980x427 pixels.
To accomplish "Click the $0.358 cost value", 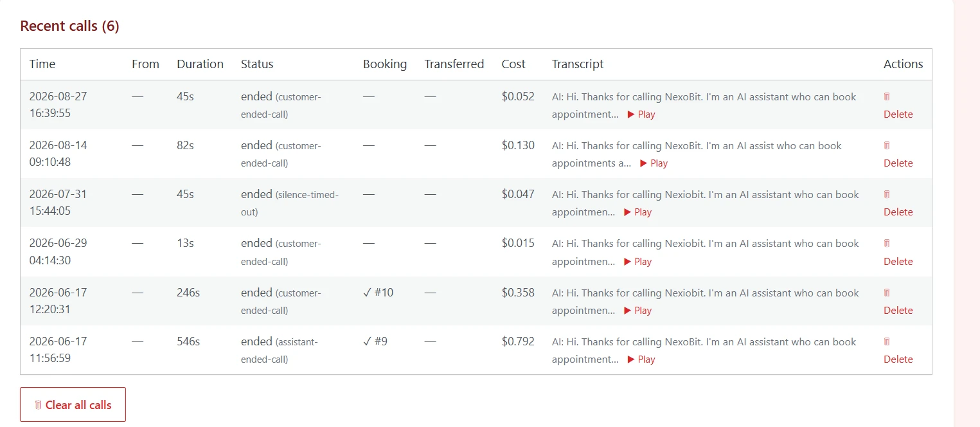I will point(518,293).
